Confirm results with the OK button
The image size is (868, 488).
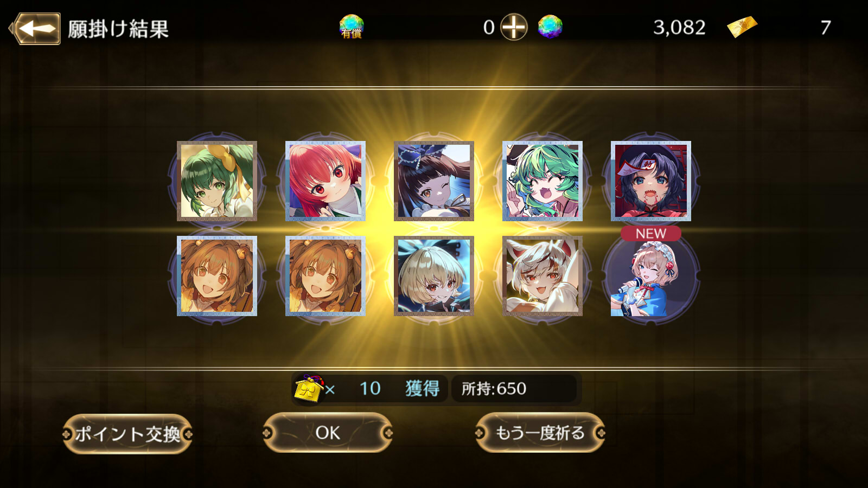(328, 433)
